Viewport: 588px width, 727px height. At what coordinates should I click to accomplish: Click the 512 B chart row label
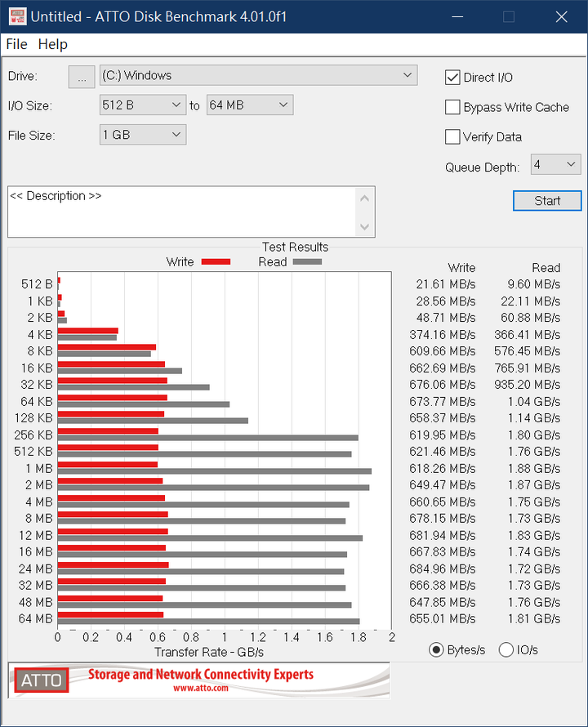[37, 284]
